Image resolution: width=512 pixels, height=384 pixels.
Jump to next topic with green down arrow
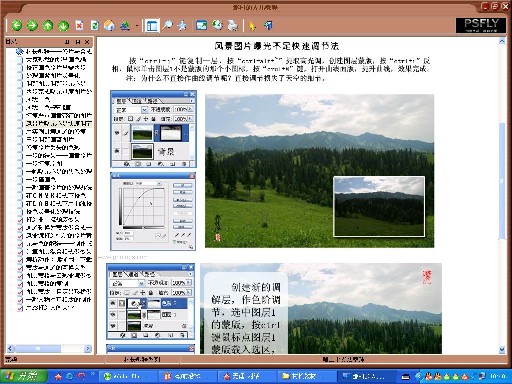click(x=63, y=25)
